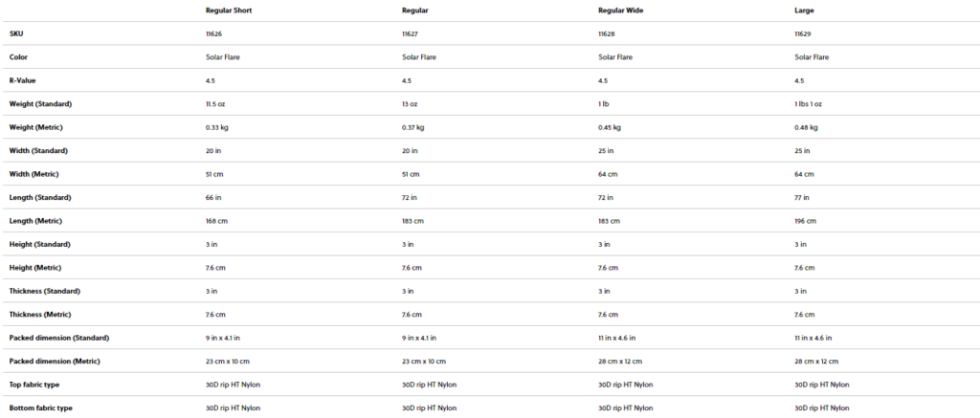Click SKU value 11626
The width and height of the screenshot is (980, 418).
pos(213,33)
